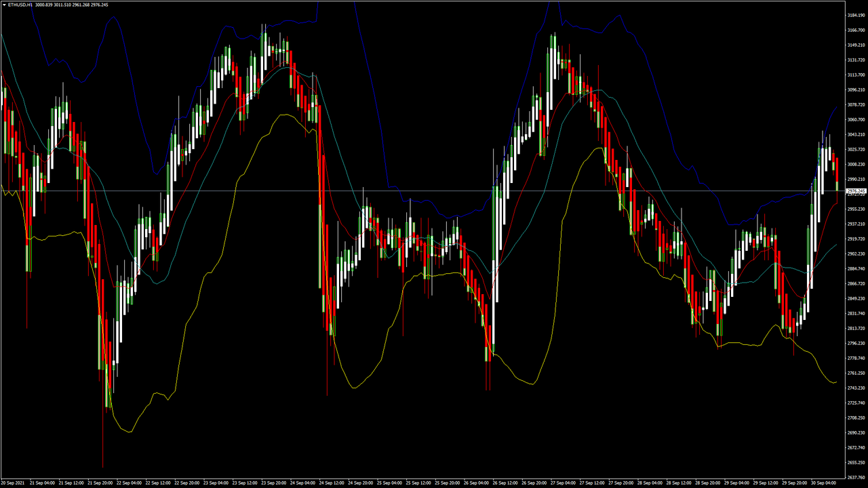The image size is (868, 488).
Task: Select the 24 Sep 12:00 time label
Action: pyautogui.click(x=332, y=483)
